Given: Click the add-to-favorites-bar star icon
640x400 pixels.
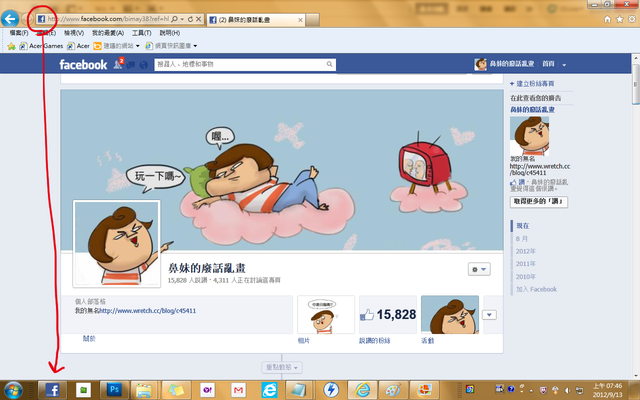Looking at the screenshot, I should (11, 46).
